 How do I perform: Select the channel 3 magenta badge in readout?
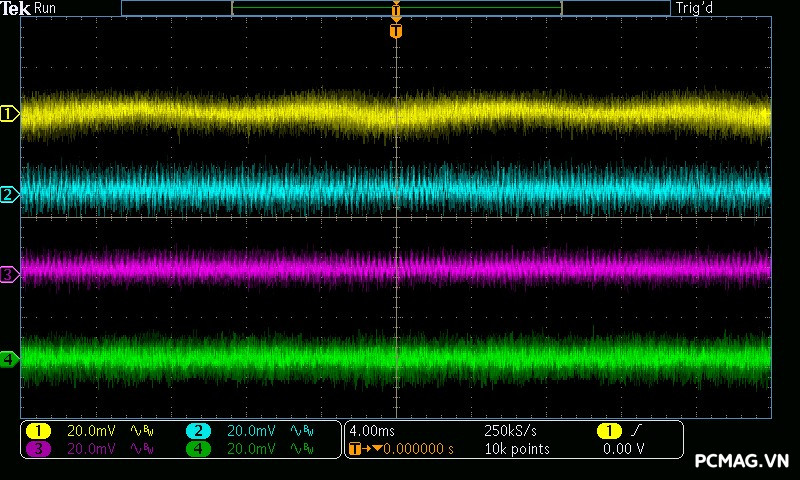click(38, 449)
